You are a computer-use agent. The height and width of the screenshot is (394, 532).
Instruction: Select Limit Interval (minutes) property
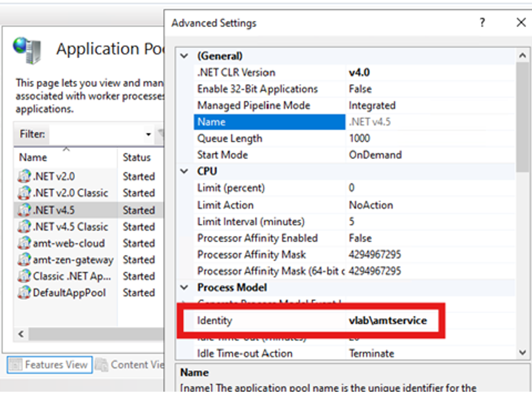tap(251, 222)
